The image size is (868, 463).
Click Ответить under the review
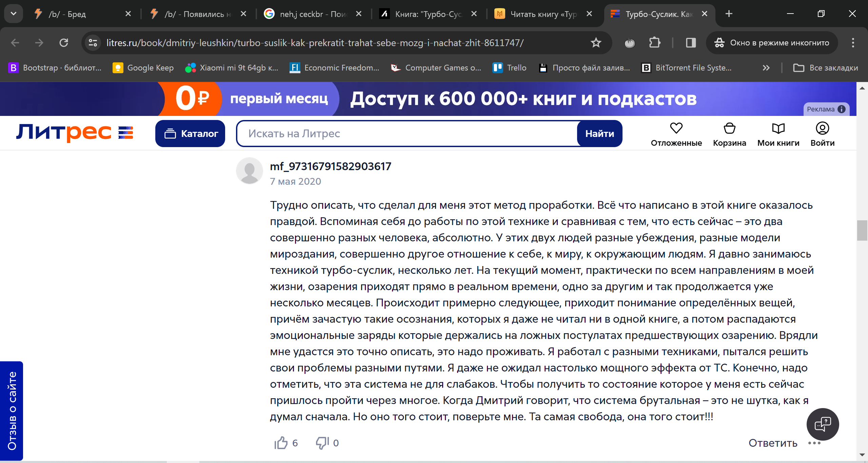[x=773, y=443]
